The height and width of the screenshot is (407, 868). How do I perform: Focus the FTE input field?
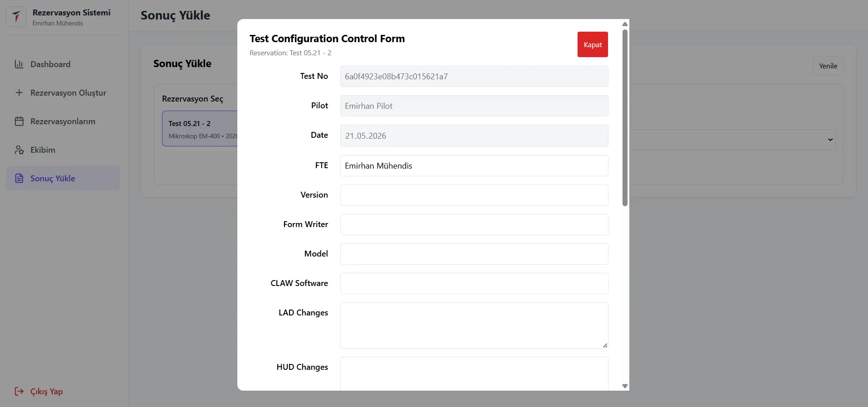pyautogui.click(x=474, y=166)
